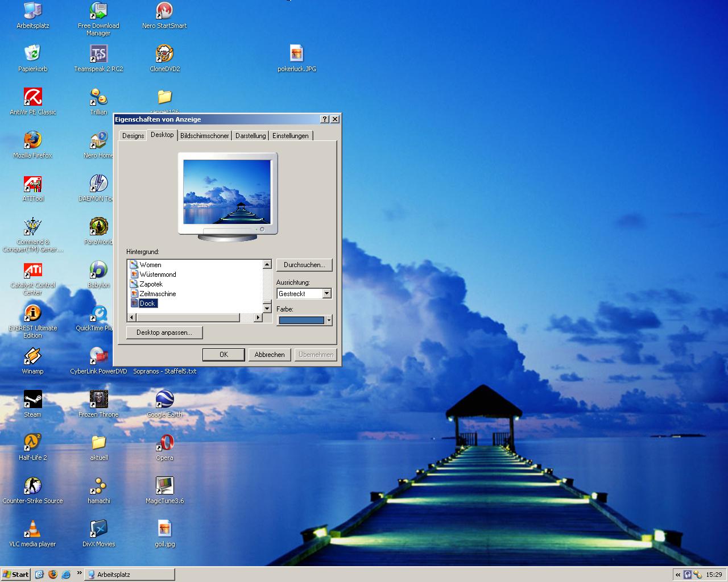Select Wüstenmond in the background list
The height and width of the screenshot is (582, 728).
[x=158, y=275]
